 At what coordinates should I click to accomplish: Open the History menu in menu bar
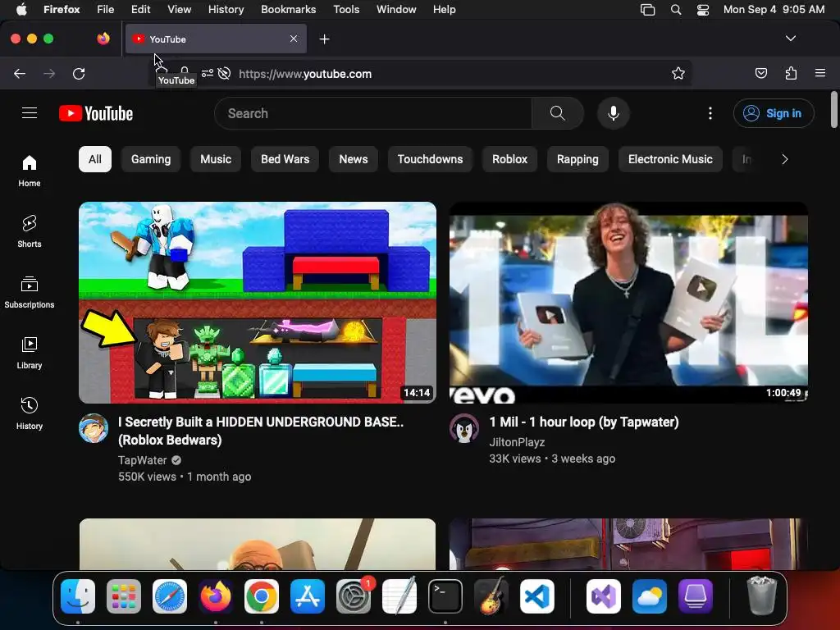click(226, 9)
